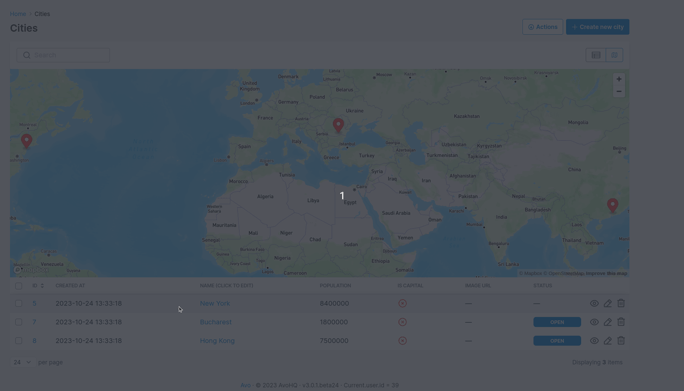View the Bucharest record via eye icon
The width and height of the screenshot is (684, 391).
coord(594,322)
